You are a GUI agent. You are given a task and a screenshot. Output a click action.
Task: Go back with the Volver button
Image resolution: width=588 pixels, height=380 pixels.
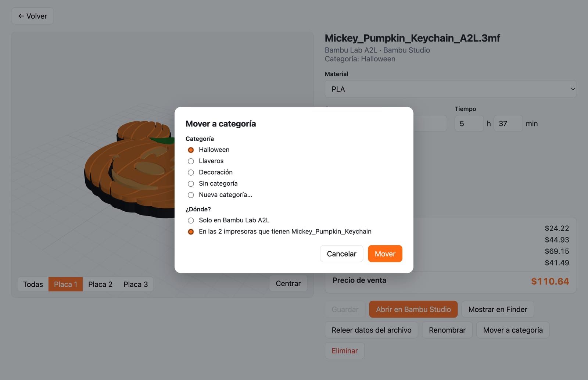(x=32, y=16)
